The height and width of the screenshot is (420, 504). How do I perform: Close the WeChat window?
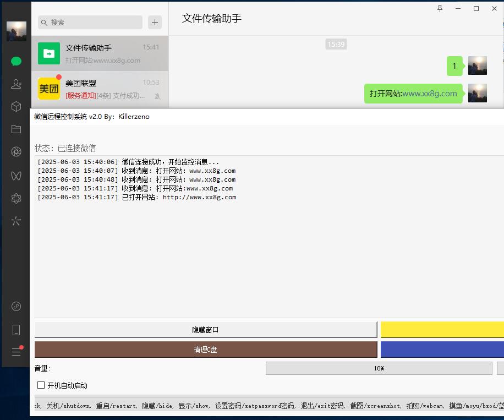494,9
